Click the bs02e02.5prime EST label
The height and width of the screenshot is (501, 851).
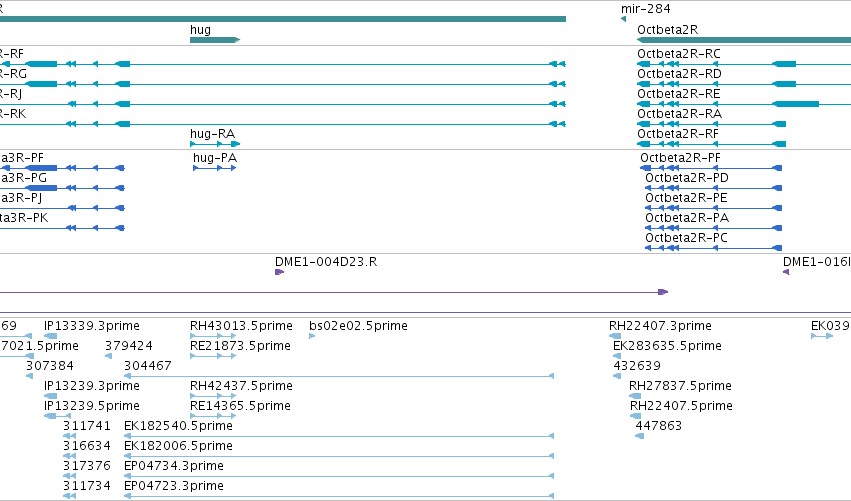tap(358, 326)
